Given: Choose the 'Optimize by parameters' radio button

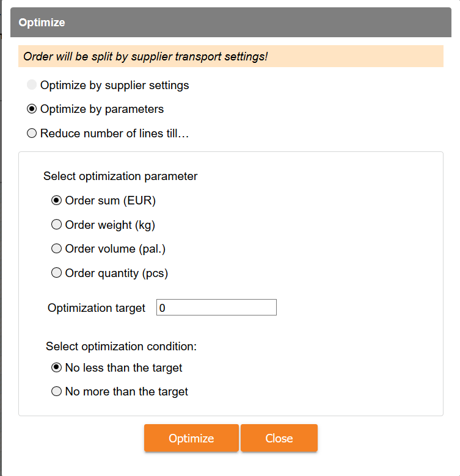Looking at the screenshot, I should (x=32, y=110).
